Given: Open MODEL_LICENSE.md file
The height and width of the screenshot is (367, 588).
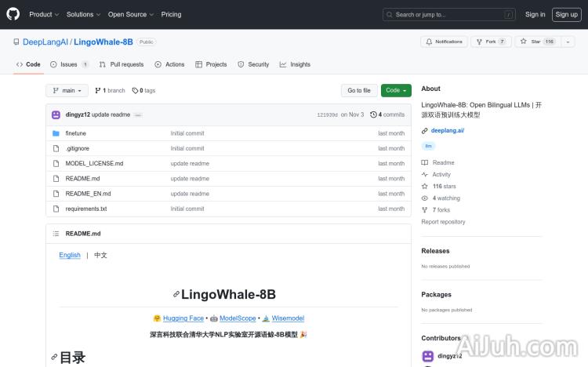Looking at the screenshot, I should [x=94, y=163].
